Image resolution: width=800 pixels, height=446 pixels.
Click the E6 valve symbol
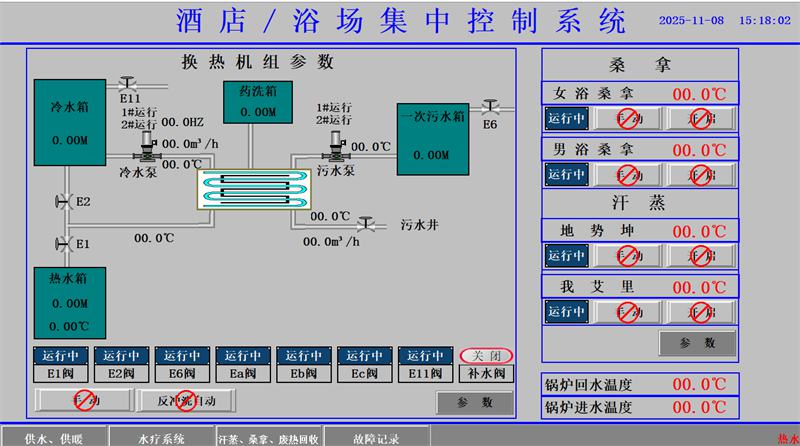pyautogui.click(x=490, y=106)
